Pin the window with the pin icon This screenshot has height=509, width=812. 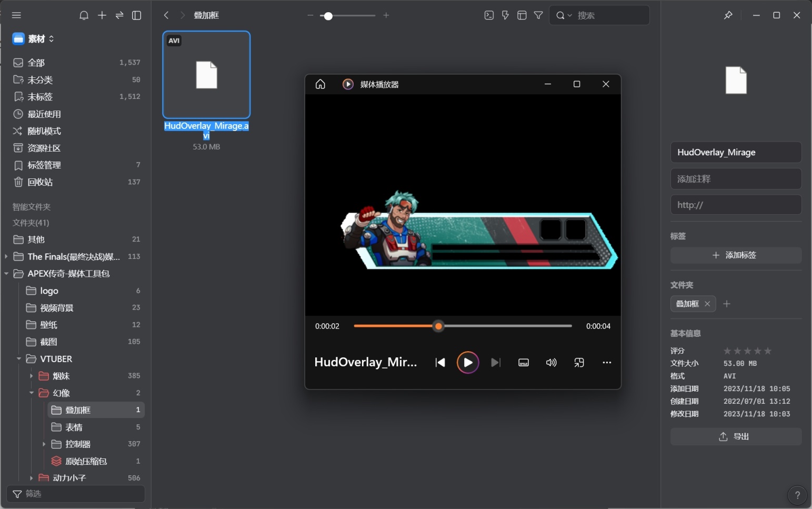[x=728, y=15]
